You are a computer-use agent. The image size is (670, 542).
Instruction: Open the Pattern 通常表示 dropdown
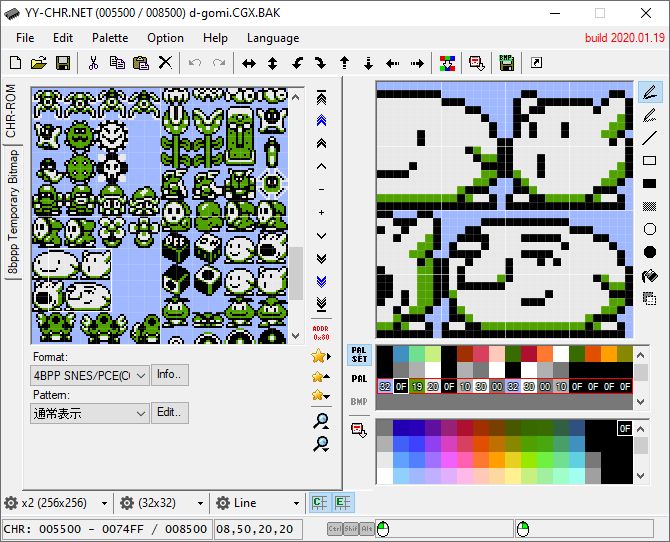[90, 413]
